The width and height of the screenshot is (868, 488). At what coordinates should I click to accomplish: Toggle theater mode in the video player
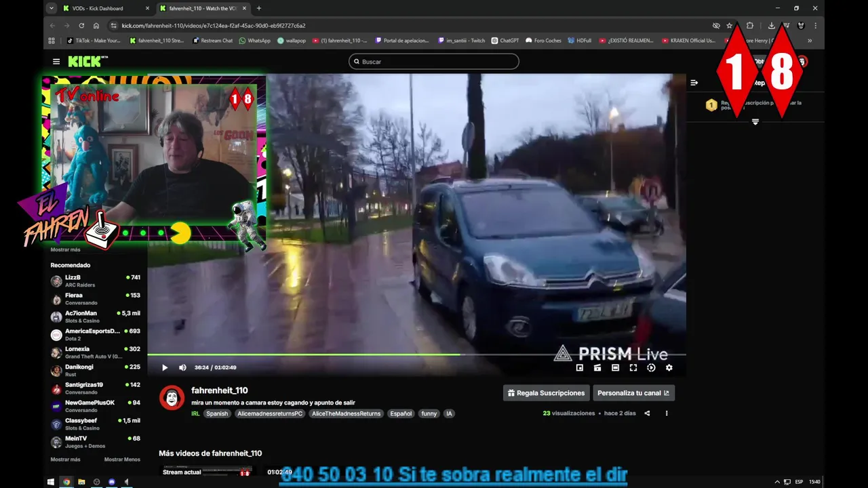(x=615, y=367)
